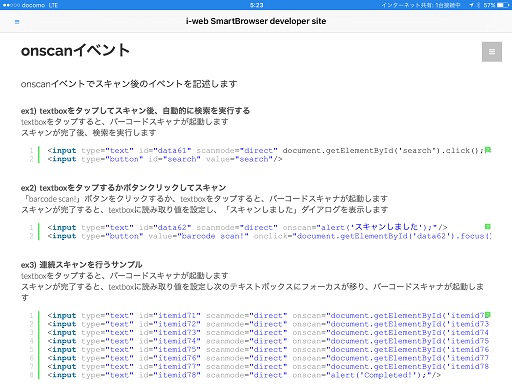Select the onscanイベント page heading

(x=75, y=51)
